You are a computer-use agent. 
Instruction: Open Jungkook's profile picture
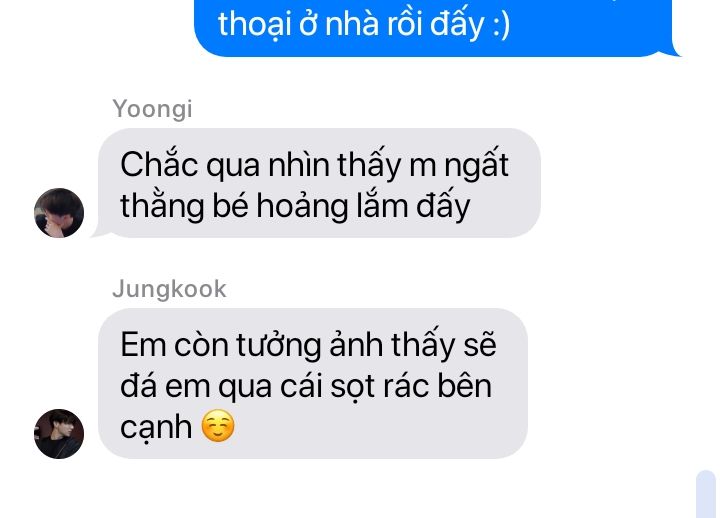coord(59,434)
